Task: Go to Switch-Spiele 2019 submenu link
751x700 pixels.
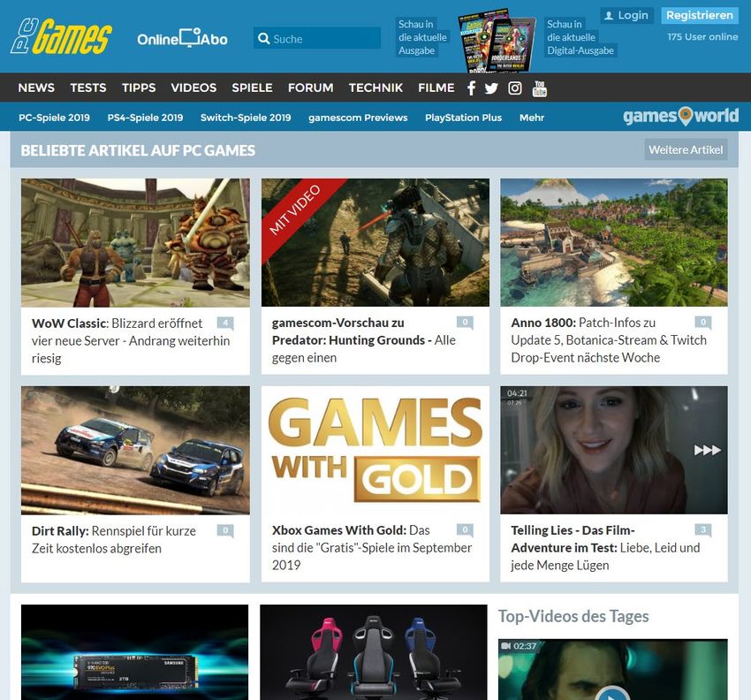Action: point(246,118)
